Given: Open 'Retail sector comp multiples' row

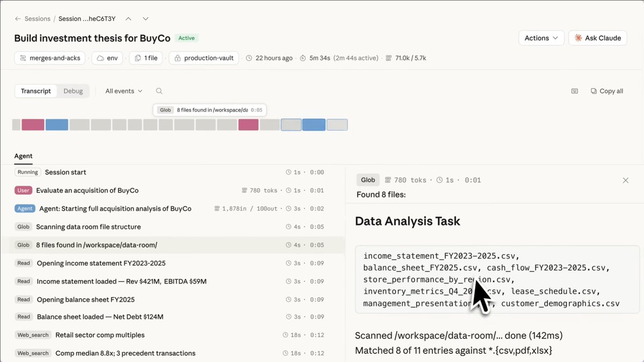Looking at the screenshot, I should 172,335.
